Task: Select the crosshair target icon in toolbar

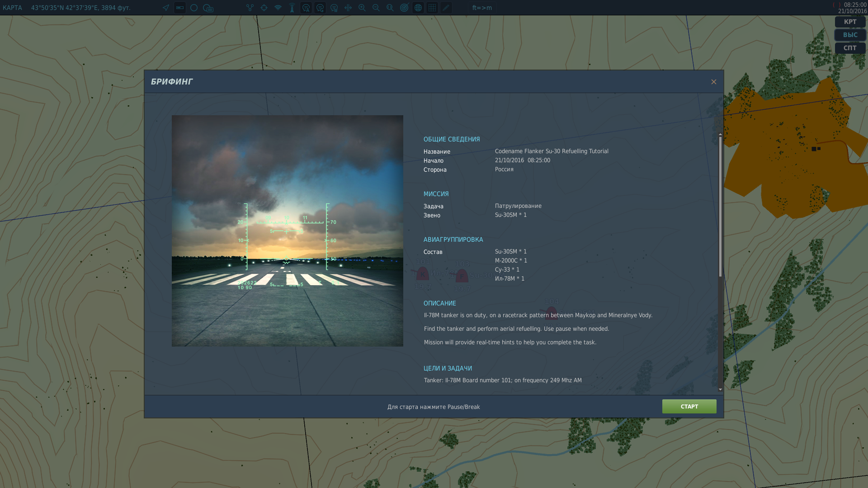Action: (264, 8)
